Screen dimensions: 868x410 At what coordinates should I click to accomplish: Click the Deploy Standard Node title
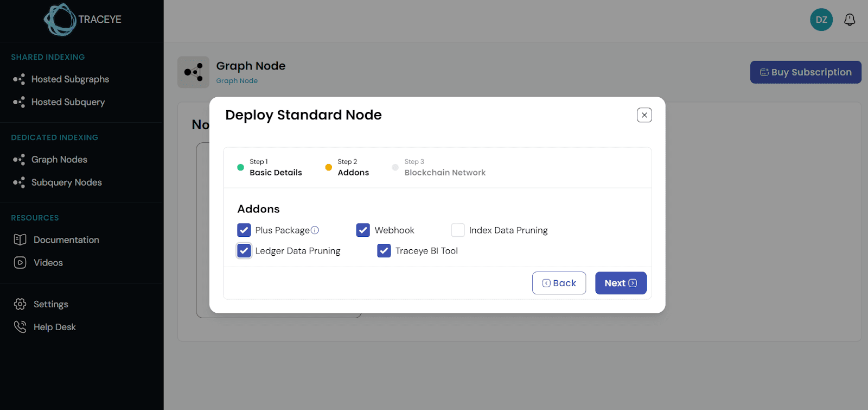(303, 115)
